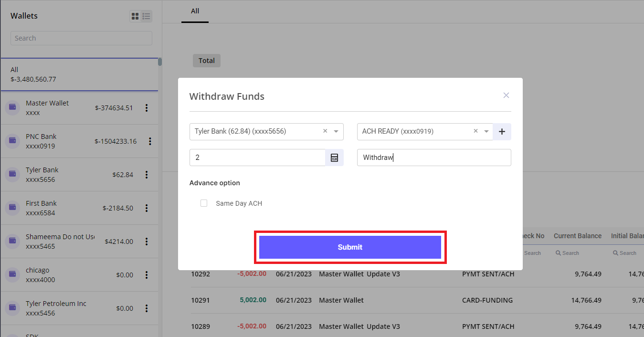Image resolution: width=644 pixels, height=337 pixels.
Task: Open the three-dot menu for Tyler Petroleum Inc
Action: [x=147, y=308]
